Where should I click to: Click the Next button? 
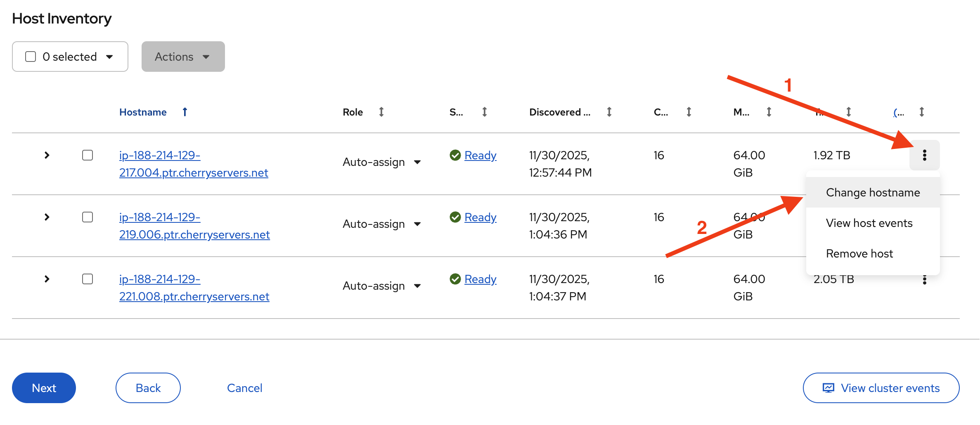click(44, 388)
